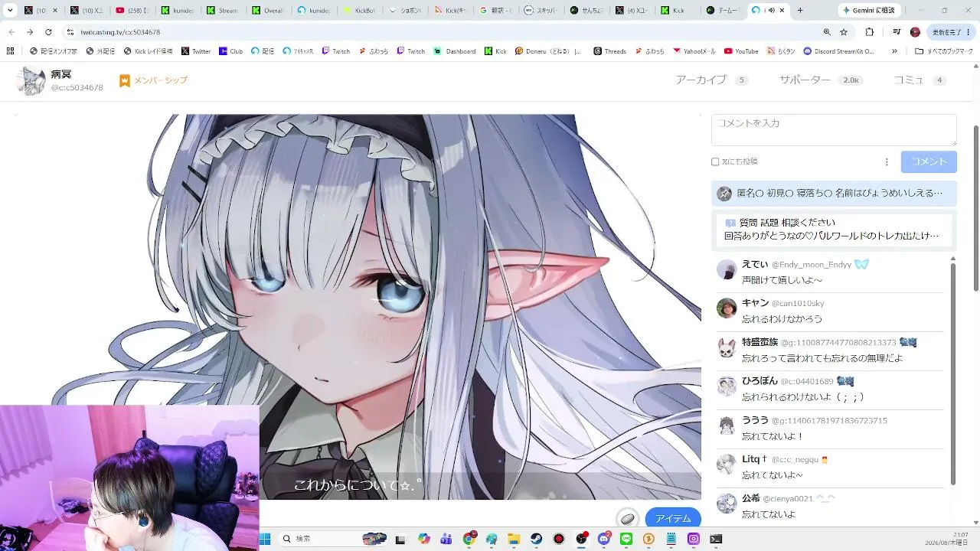Select the comment 声聞けて嬉しいよ～
The width and height of the screenshot is (980, 551).
(782, 280)
